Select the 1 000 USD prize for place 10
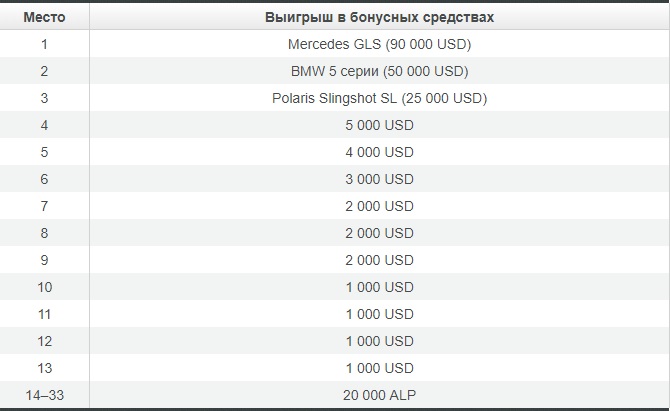Image resolution: width=670 pixels, height=411 pixels. tap(379, 287)
